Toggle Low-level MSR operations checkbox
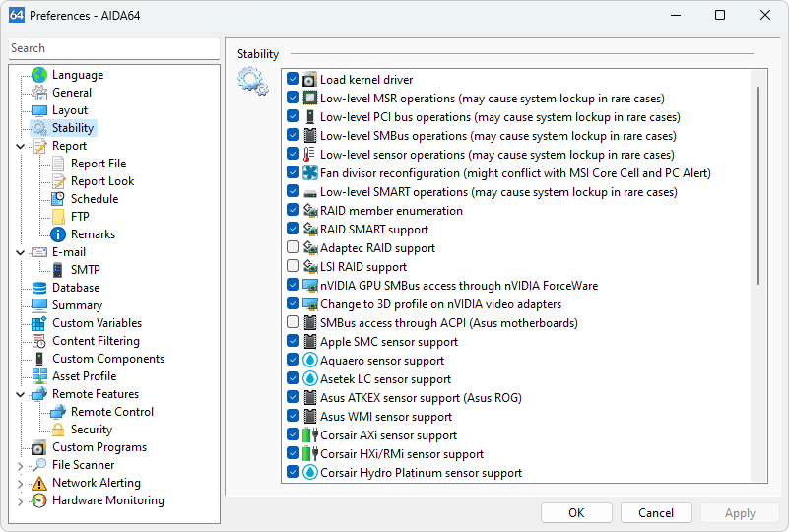 coord(293,98)
